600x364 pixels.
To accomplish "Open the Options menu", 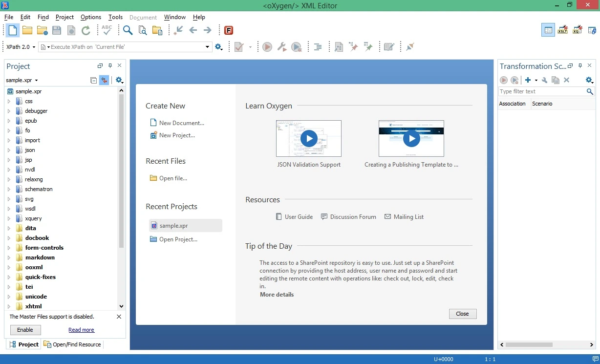I will pos(91,17).
